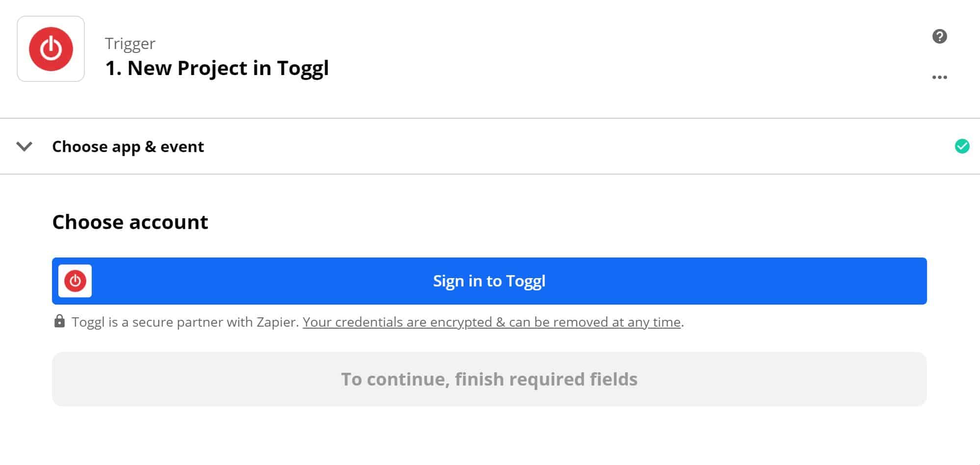Select step title 1. New Project in Toggl

click(217, 68)
